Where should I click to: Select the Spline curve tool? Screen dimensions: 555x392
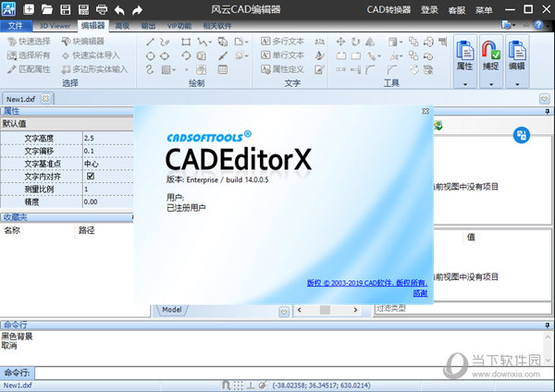coord(150,69)
